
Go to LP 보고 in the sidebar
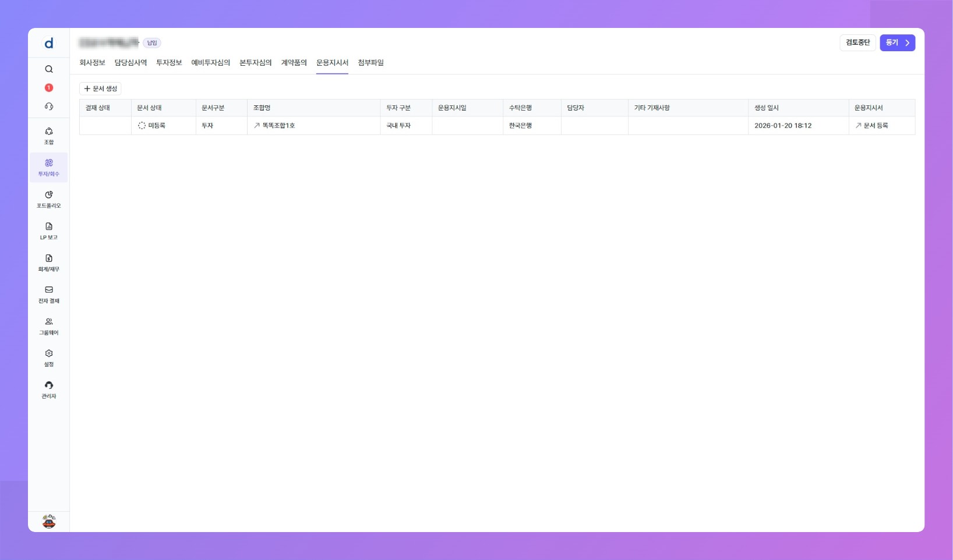pyautogui.click(x=49, y=231)
